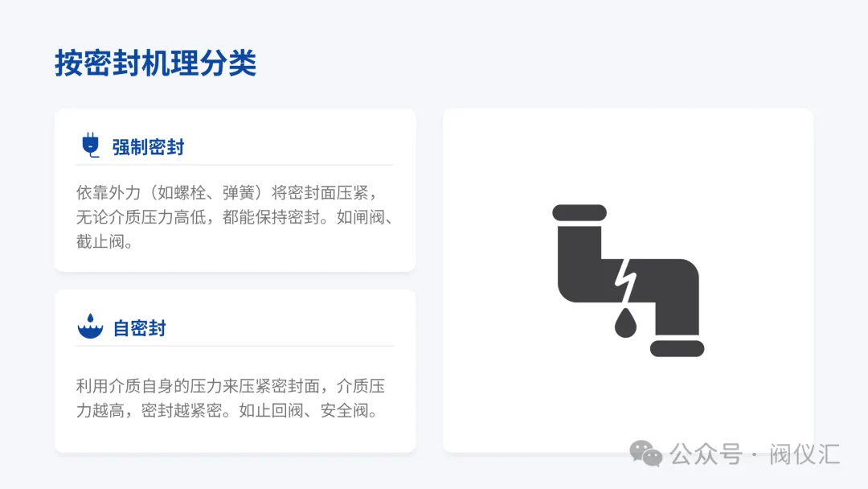
Task: Click the 无论介质压力高低 text line
Action: click(235, 217)
